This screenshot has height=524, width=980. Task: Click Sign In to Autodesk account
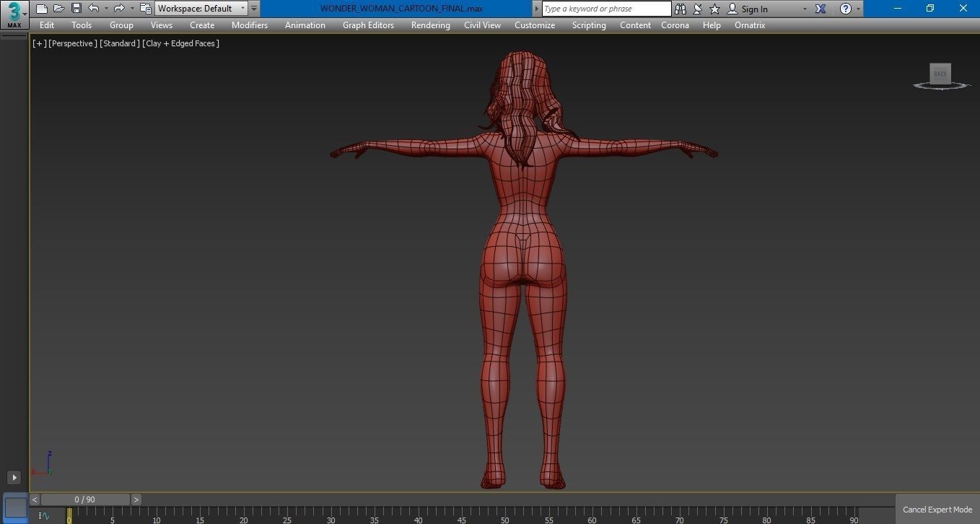click(x=748, y=9)
